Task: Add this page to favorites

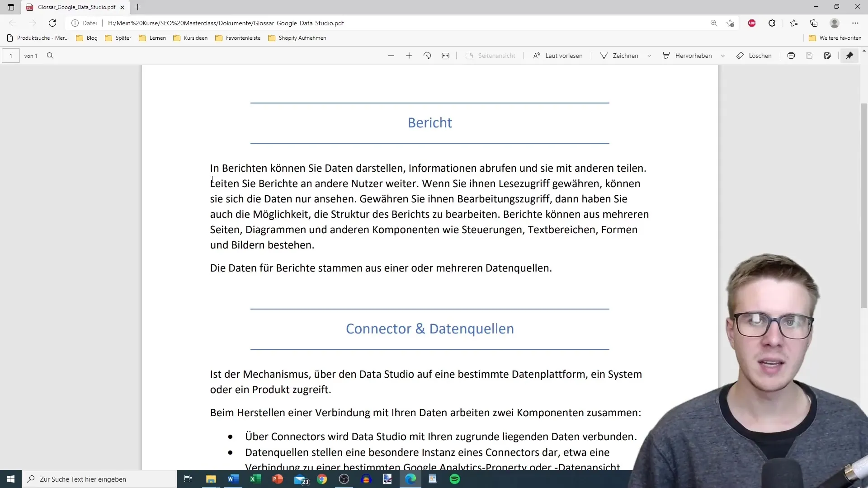Action: pyautogui.click(x=730, y=23)
